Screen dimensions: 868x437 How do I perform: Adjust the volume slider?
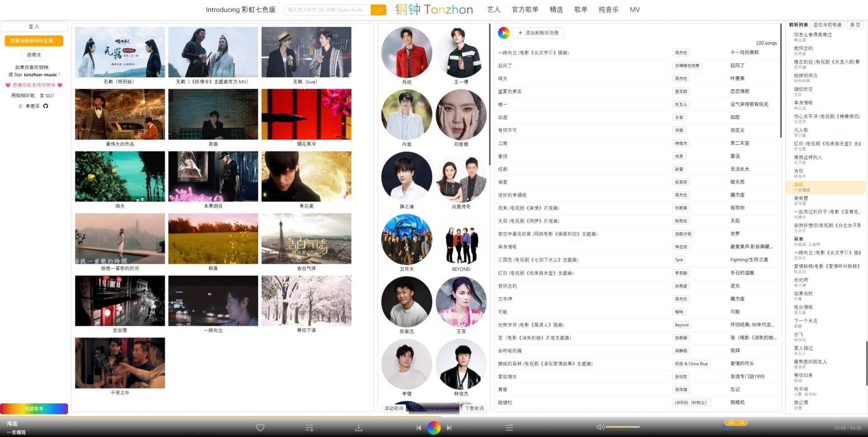click(624, 427)
